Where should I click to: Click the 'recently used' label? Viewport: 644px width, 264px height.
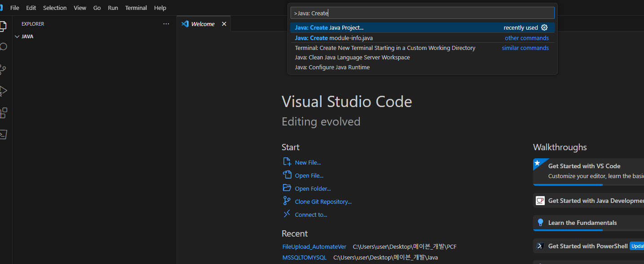[520, 28]
